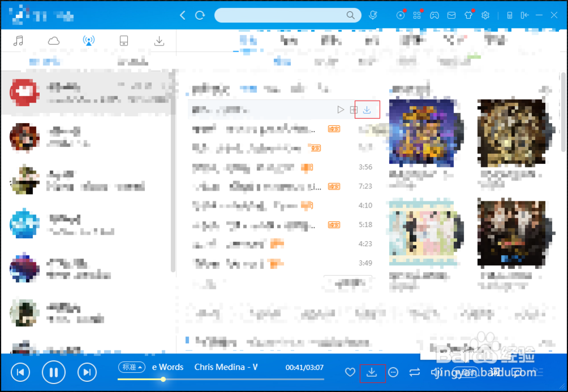The height and width of the screenshot is (392, 568).
Task: Pause the current song
Action: (x=53, y=372)
